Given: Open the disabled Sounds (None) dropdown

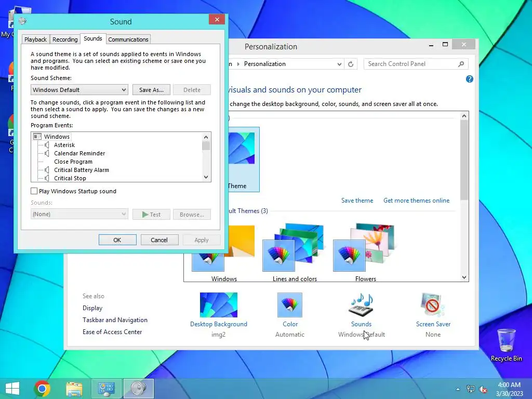Looking at the screenshot, I should tap(79, 214).
